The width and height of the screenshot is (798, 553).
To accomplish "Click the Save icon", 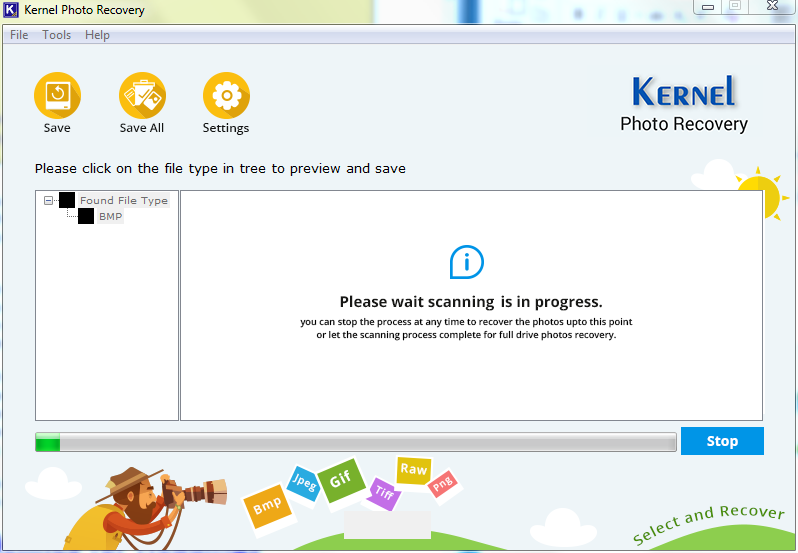I will [x=57, y=96].
